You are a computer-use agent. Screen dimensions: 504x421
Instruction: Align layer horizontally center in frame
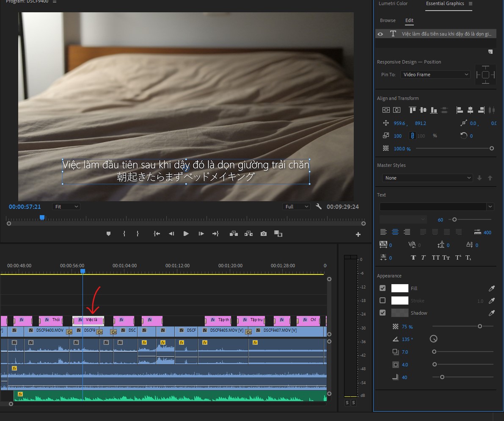(x=397, y=110)
